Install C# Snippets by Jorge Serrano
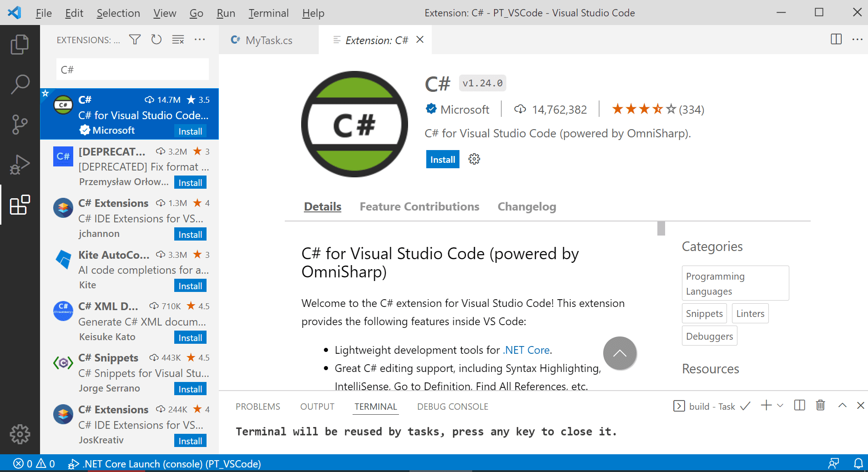This screenshot has width=868, height=472. (x=190, y=389)
